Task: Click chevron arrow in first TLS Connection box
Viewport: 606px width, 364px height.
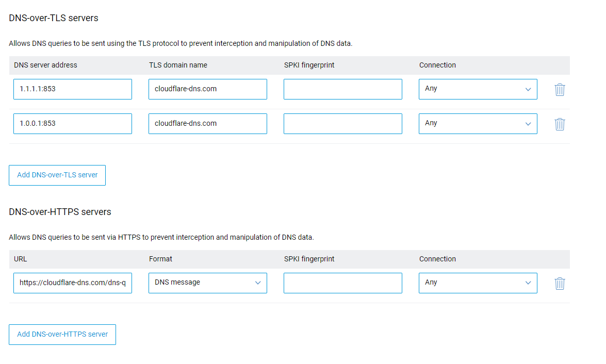Action: 528,89
